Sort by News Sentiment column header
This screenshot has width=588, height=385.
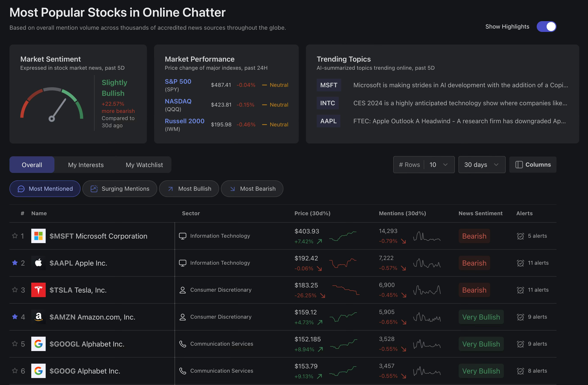click(x=480, y=213)
